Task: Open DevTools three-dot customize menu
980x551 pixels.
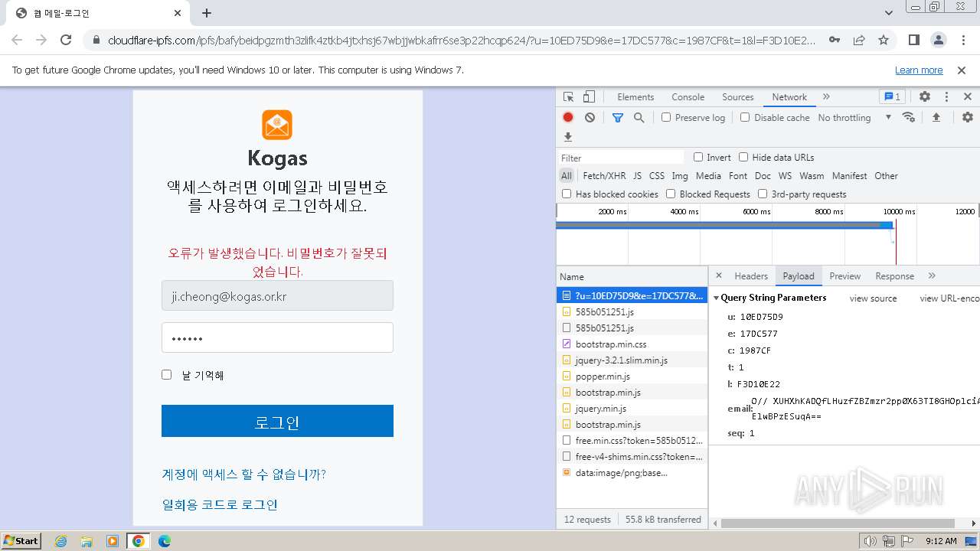Action: point(946,97)
